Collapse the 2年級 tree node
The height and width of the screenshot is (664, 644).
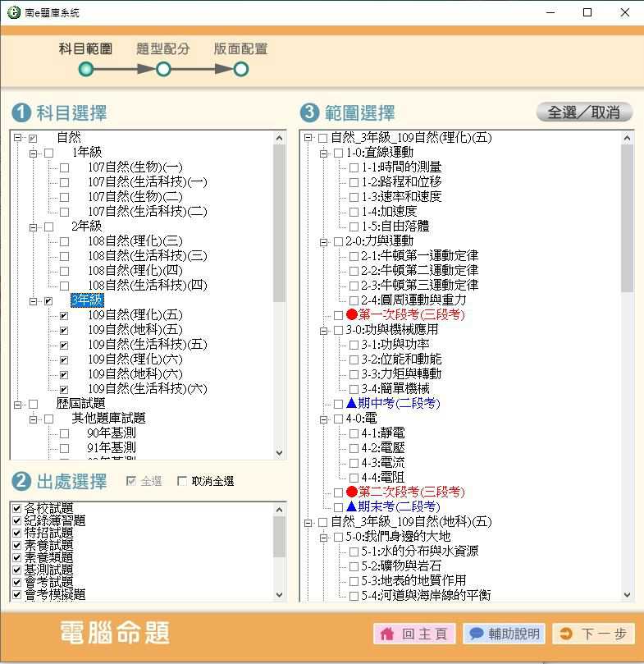point(33,227)
